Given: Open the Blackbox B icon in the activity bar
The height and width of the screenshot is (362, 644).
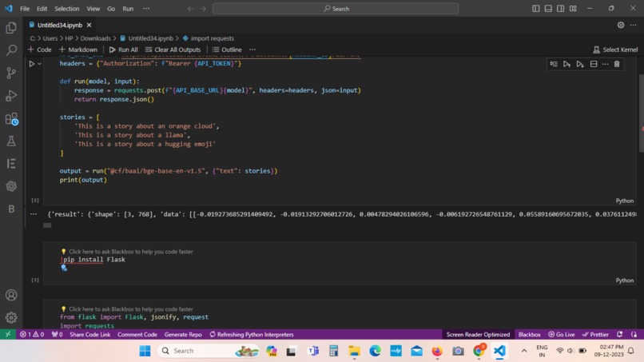Looking at the screenshot, I should tap(11, 209).
